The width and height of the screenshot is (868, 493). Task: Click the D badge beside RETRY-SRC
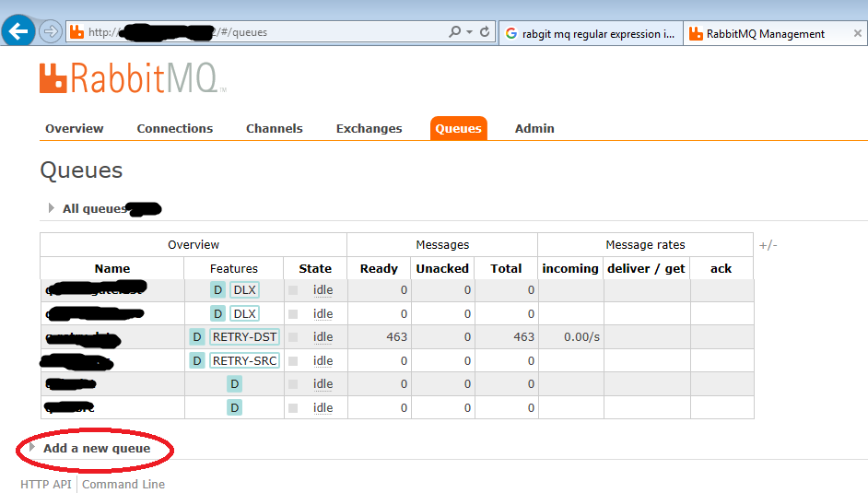(196, 360)
